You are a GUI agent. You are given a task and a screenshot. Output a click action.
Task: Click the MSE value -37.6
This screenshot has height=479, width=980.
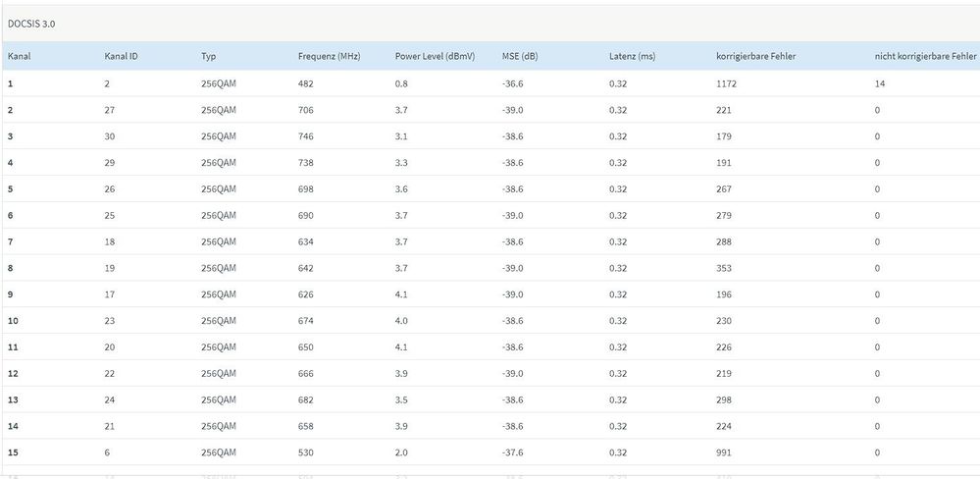tap(512, 452)
